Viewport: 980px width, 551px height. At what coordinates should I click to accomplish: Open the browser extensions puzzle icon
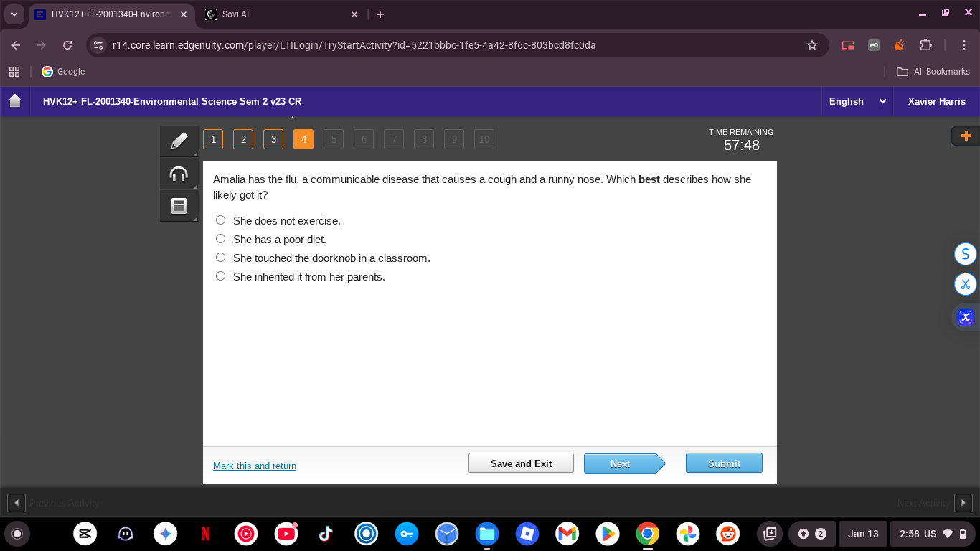(x=925, y=45)
